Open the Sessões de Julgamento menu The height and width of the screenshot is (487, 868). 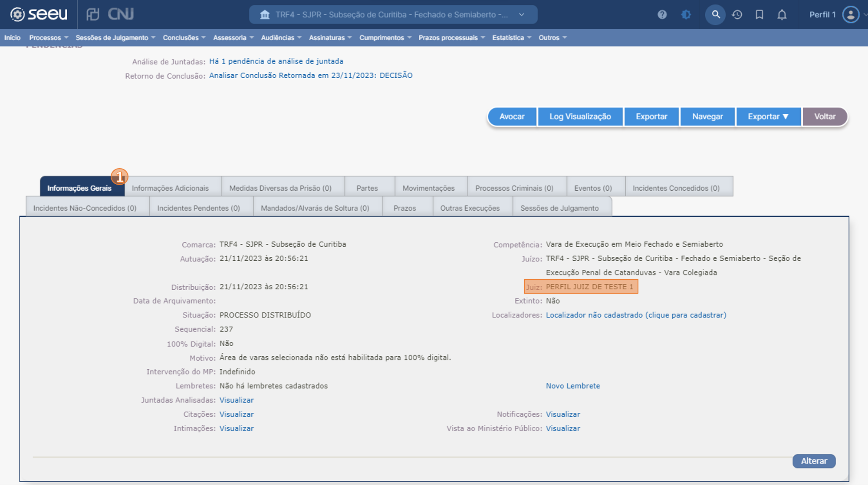pos(115,38)
